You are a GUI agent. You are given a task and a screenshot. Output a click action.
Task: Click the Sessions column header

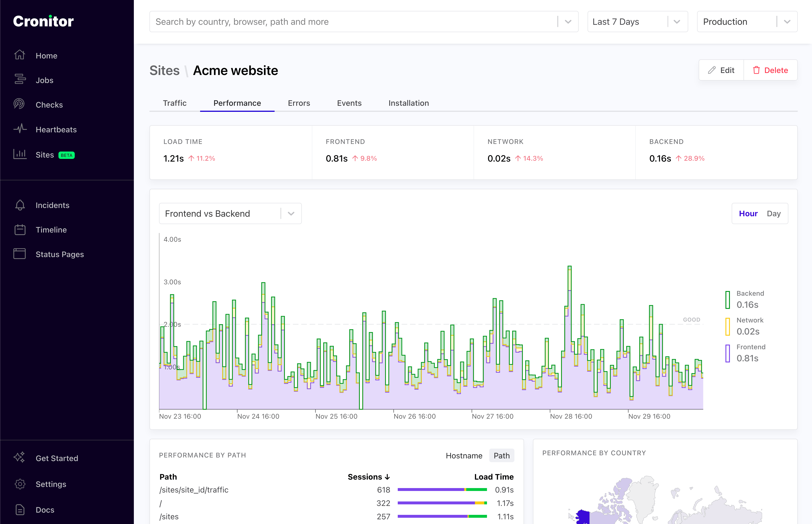369,477
